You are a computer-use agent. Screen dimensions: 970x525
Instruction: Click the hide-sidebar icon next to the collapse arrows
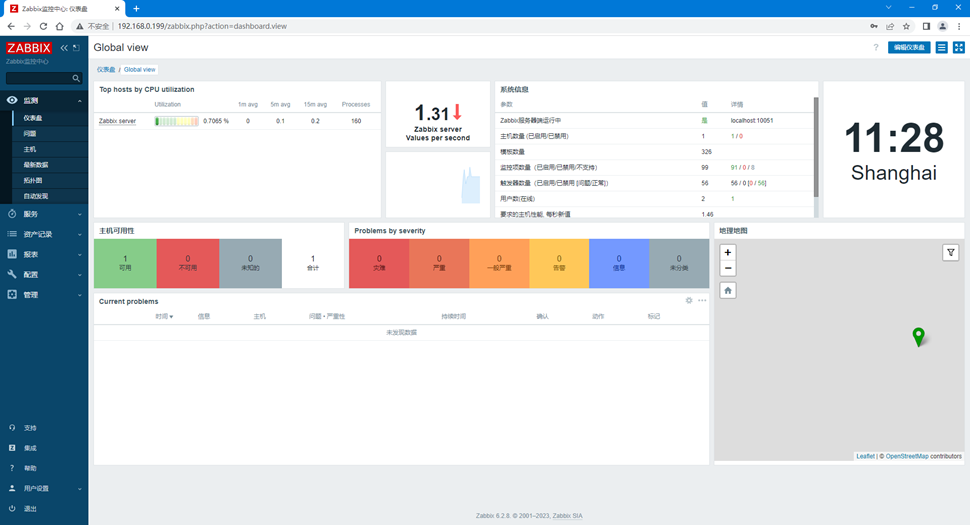[76, 48]
